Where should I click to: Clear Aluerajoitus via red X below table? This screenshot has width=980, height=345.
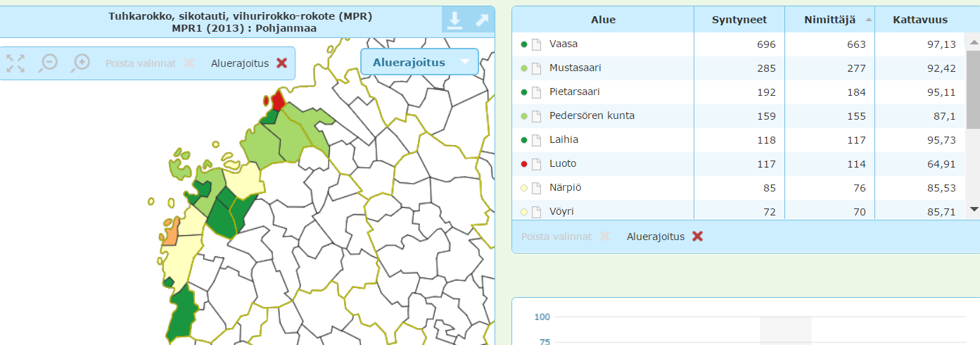coord(698,237)
